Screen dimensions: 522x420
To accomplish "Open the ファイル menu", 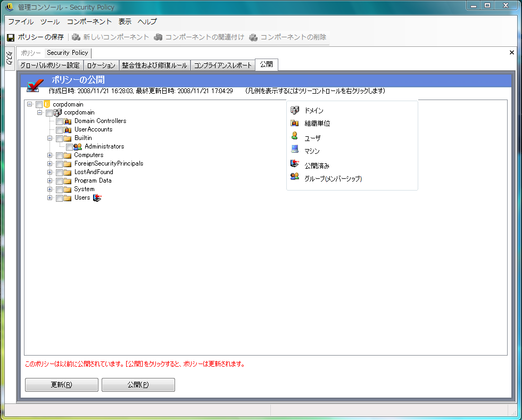I will click(21, 22).
